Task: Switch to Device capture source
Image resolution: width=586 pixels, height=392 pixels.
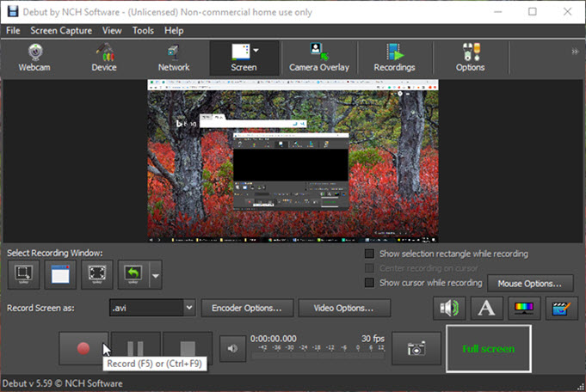Action: coord(104,57)
